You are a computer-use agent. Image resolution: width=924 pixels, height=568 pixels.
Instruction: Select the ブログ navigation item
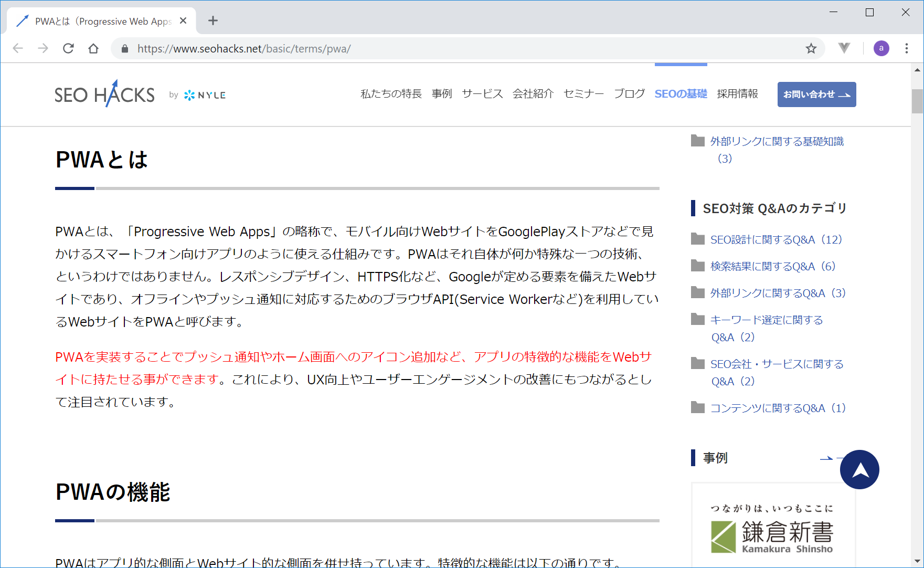tap(629, 94)
